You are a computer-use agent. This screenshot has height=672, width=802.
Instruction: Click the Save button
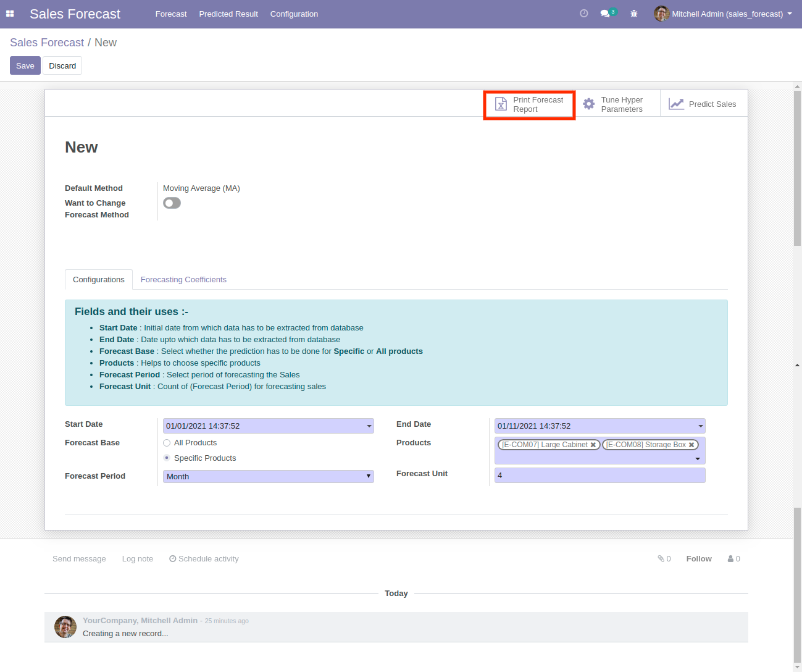pos(25,65)
